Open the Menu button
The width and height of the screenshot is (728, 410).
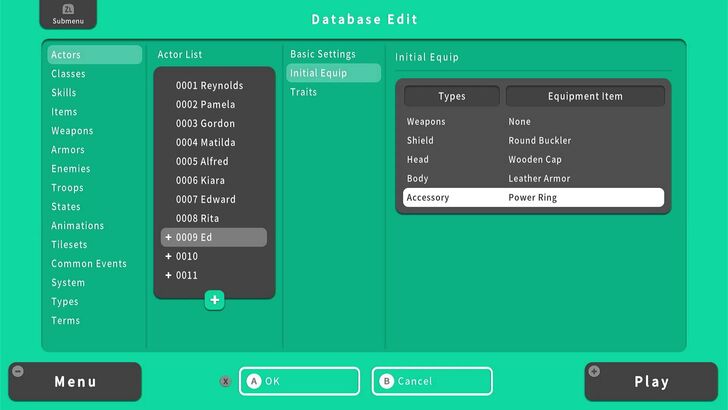click(75, 382)
